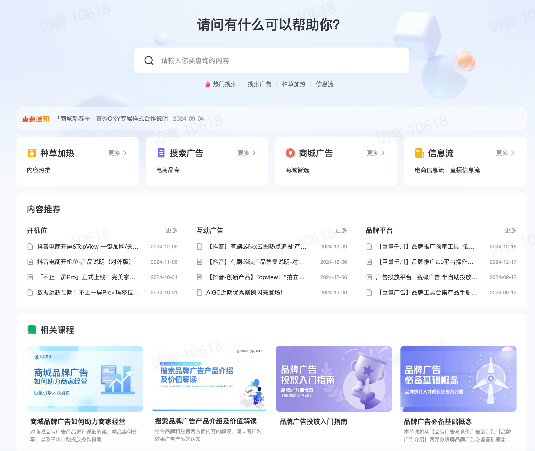This screenshot has height=451, width=535.
Task: Select the 搜索广告 hot search tag
Action: 259,84
